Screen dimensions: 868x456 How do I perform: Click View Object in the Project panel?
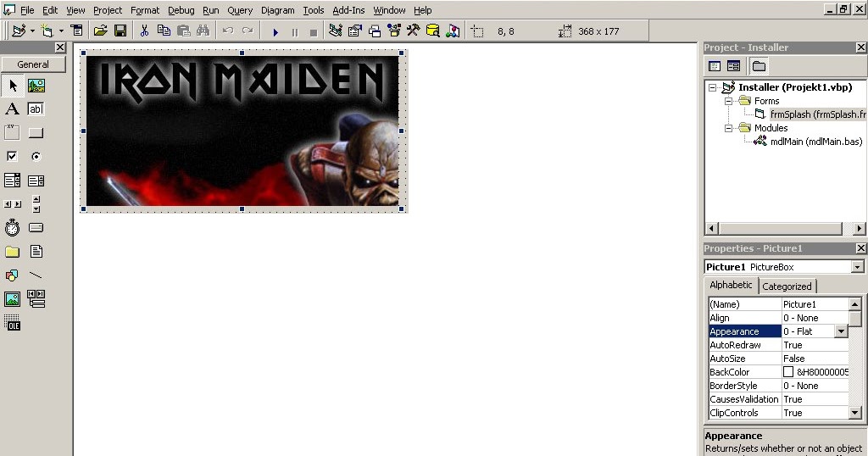(733, 66)
